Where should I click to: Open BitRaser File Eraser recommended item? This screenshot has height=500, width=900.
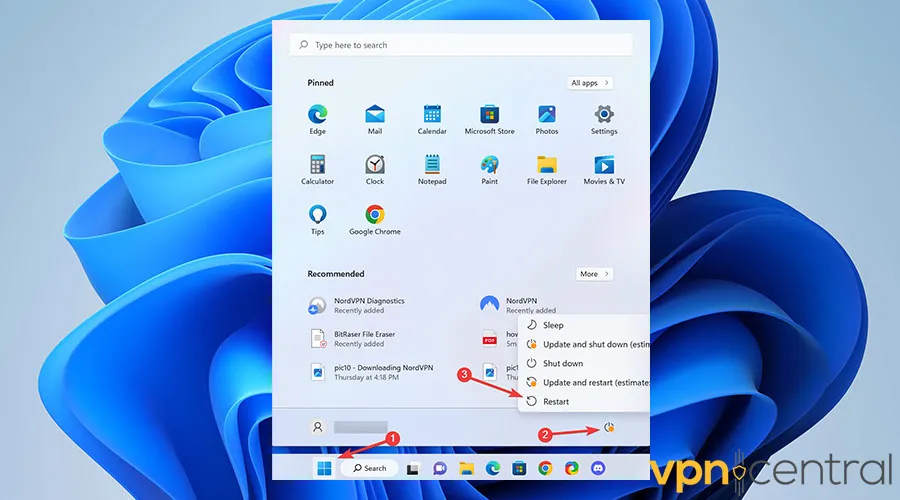(x=352, y=339)
